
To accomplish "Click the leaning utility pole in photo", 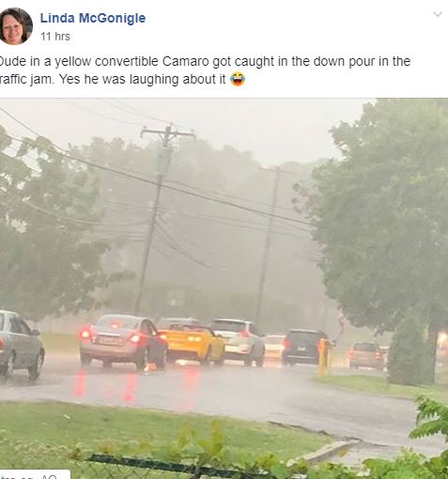I will click(x=155, y=216).
